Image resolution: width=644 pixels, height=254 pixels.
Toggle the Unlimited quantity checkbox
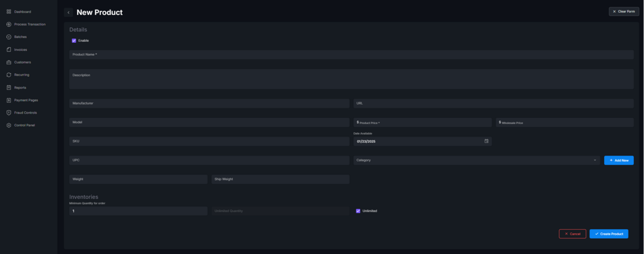click(358, 211)
